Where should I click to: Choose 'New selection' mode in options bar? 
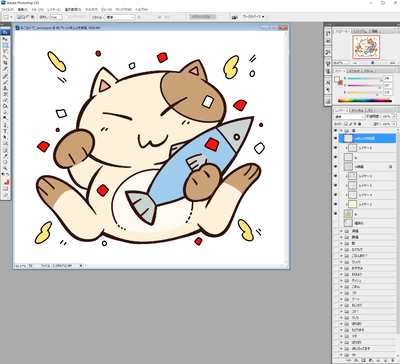pyautogui.click(x=19, y=17)
